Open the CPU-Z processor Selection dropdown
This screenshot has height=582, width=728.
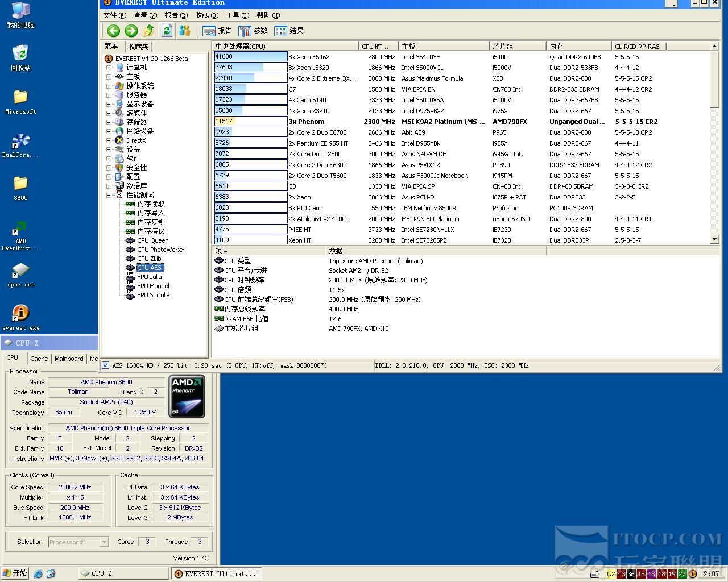104,542
